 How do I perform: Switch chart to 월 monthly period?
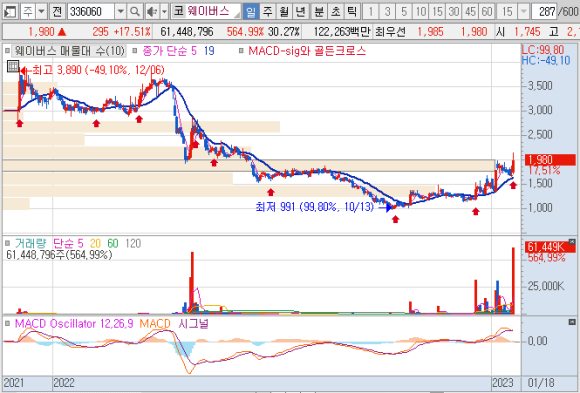pyautogui.click(x=284, y=11)
